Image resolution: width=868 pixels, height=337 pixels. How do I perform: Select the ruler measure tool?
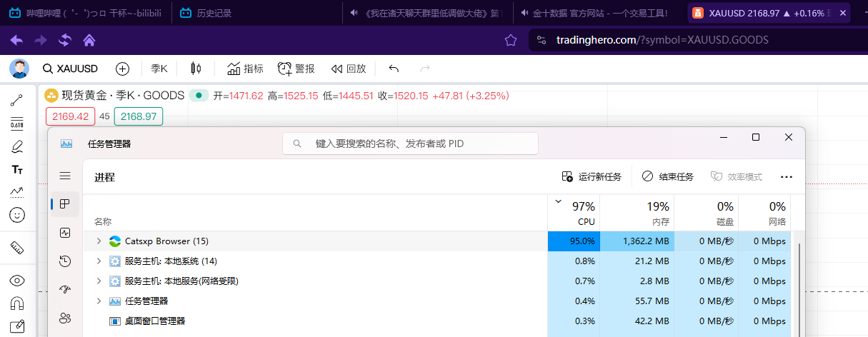coord(17,248)
